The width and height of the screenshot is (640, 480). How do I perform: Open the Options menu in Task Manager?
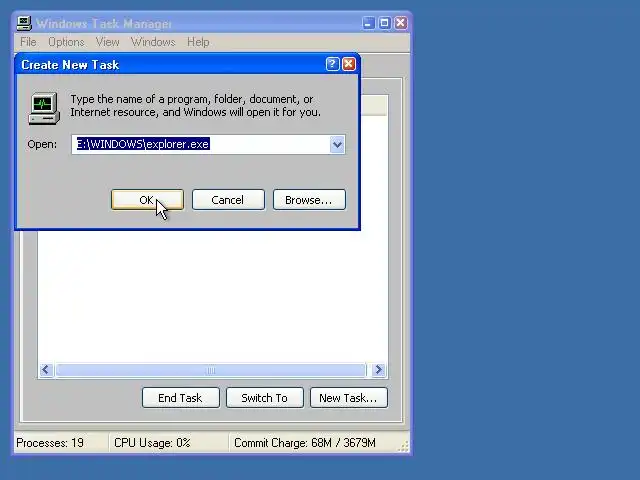pyautogui.click(x=66, y=42)
